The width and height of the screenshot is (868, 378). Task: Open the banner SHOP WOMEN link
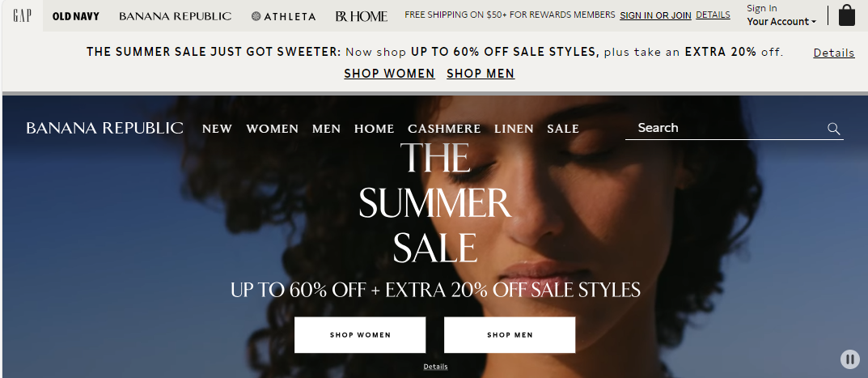pyautogui.click(x=389, y=73)
